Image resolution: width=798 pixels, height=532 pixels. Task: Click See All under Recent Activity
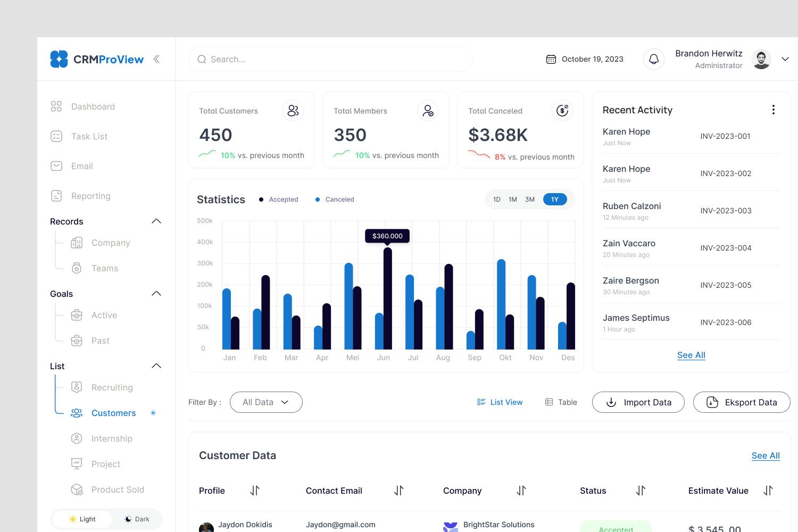pos(691,355)
